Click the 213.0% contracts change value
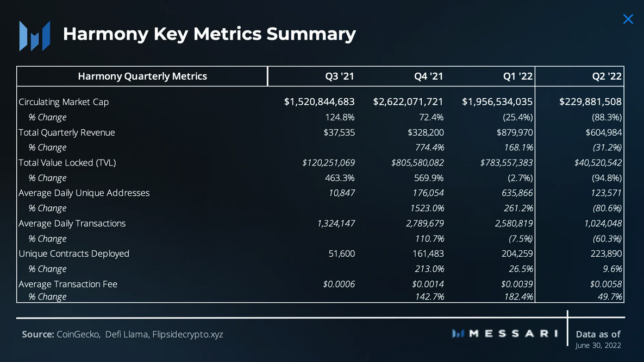Viewport: 644px width, 362px height. (430, 269)
